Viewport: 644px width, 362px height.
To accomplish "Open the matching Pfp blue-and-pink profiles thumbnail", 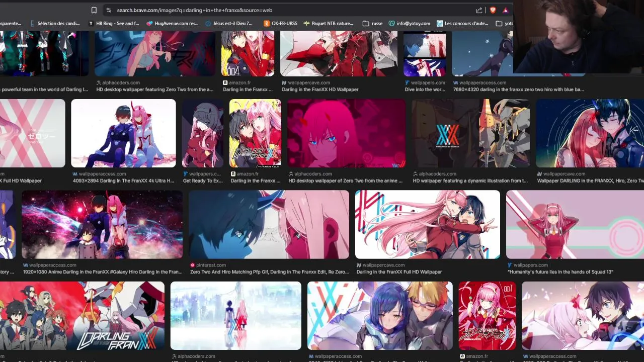I will coord(269,224).
